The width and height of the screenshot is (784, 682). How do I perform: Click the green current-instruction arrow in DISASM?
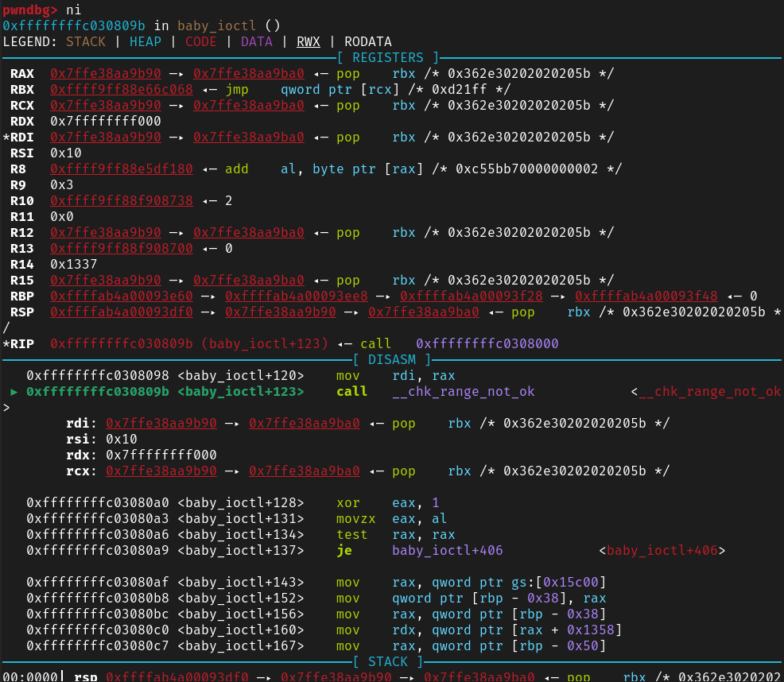click(14, 391)
